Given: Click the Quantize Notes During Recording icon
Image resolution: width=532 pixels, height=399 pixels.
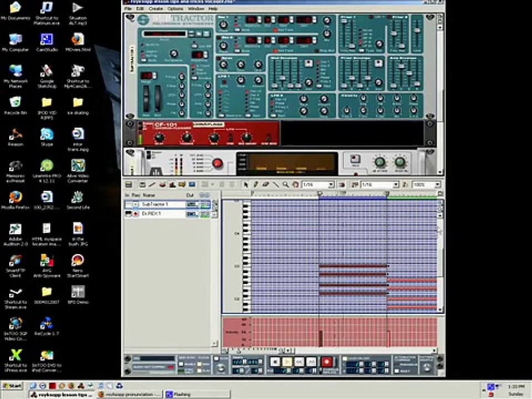Looking at the screenshot, I should [405, 185].
